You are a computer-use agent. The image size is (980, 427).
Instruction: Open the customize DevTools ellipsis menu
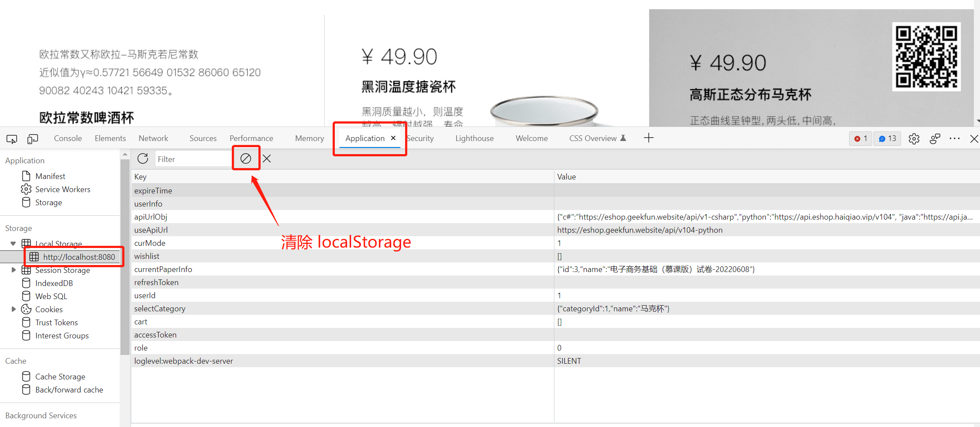(x=955, y=138)
